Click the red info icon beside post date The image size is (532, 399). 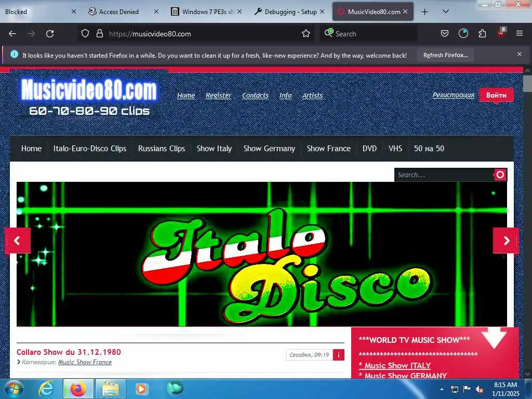coord(339,355)
